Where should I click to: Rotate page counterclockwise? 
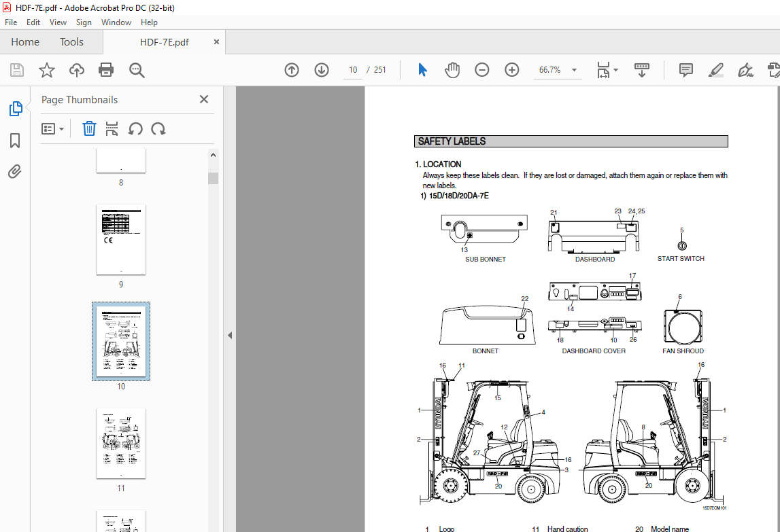[135, 129]
